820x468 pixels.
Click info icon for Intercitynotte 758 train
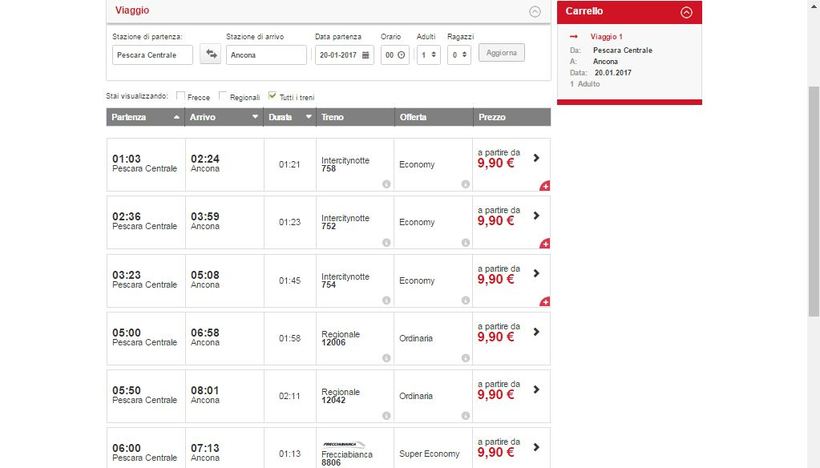coord(386,184)
